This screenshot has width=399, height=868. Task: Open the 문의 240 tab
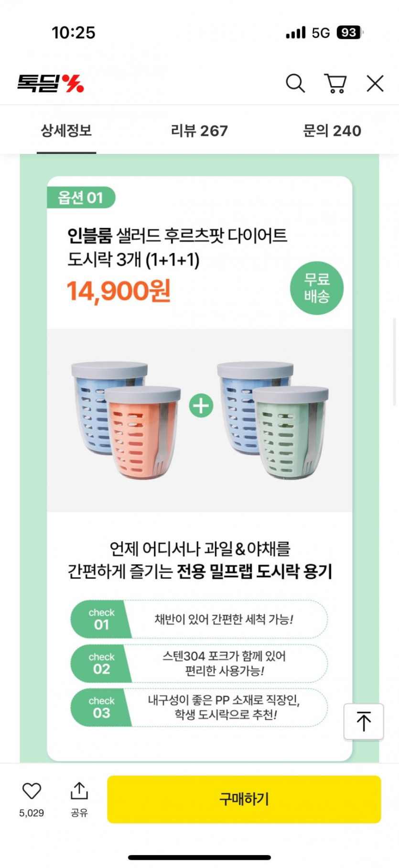point(332,131)
